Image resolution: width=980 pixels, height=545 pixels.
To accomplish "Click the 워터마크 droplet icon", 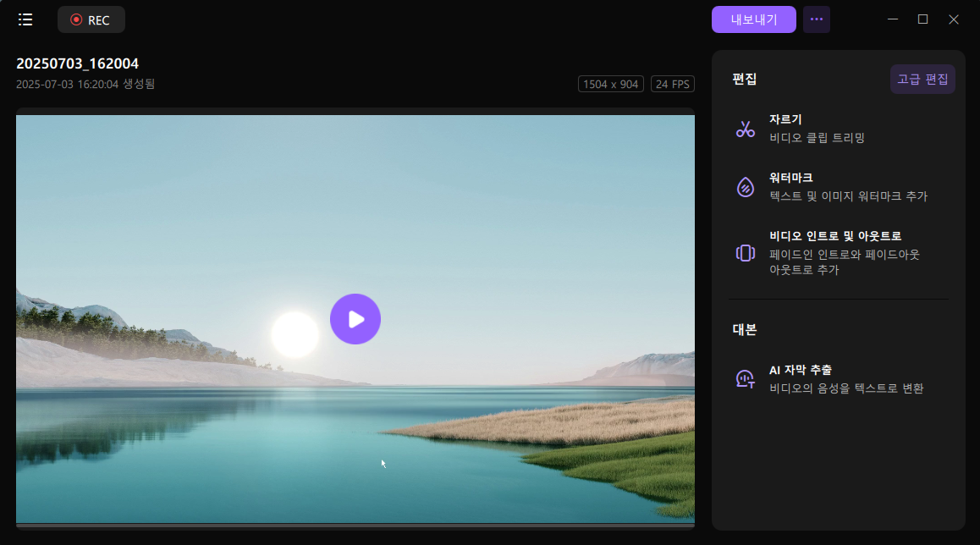I will (x=745, y=187).
